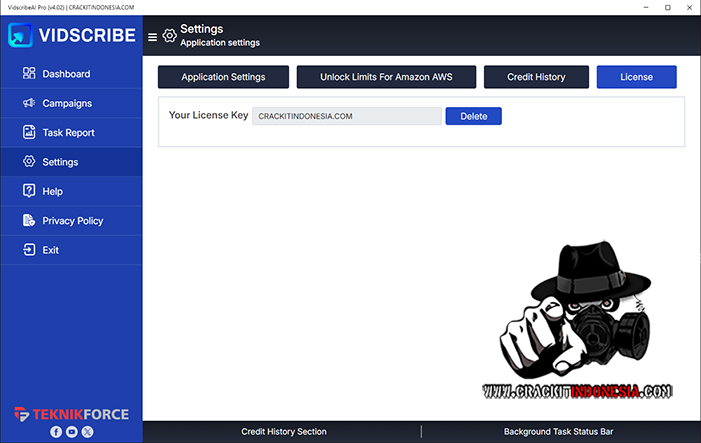Screen dimensions: 701x443
Task: Toggle the hamburger menu icon
Action: click(x=152, y=37)
